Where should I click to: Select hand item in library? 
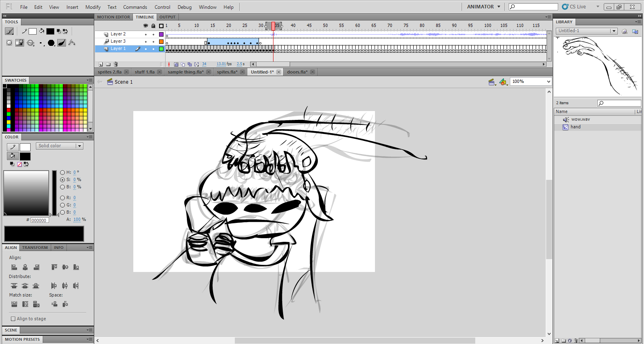coord(576,127)
